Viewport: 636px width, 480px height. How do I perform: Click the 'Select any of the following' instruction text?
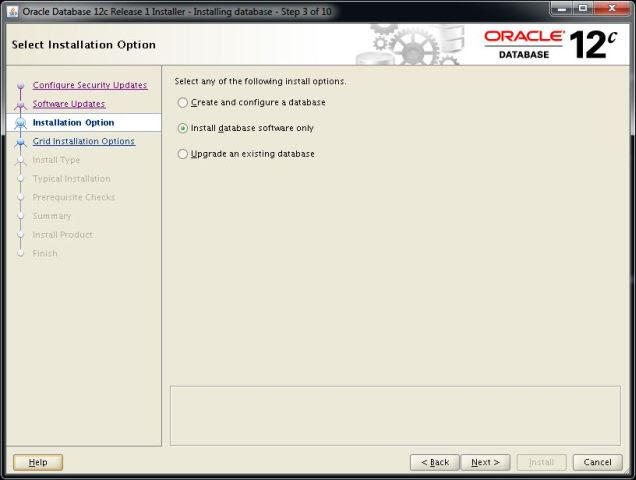click(260, 81)
